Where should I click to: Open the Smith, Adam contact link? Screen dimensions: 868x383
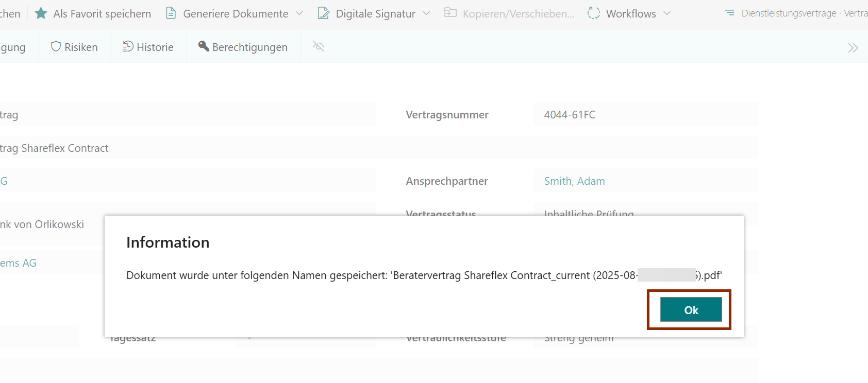tap(574, 181)
